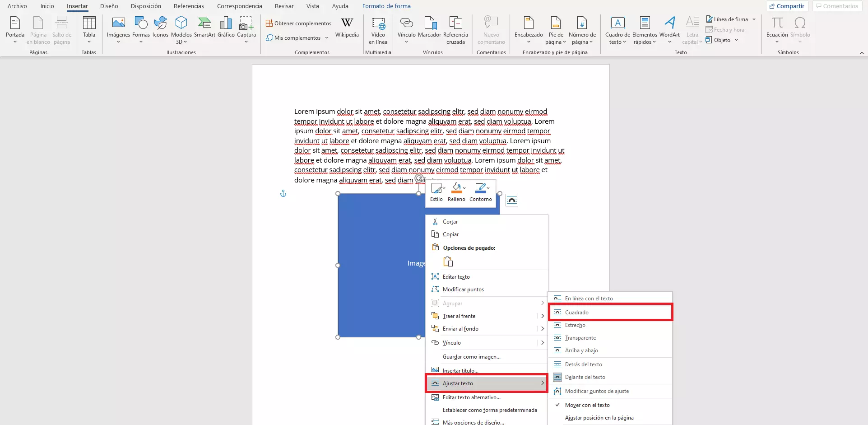
Task: Open Elementos rápidos gallery
Action: [x=645, y=30]
